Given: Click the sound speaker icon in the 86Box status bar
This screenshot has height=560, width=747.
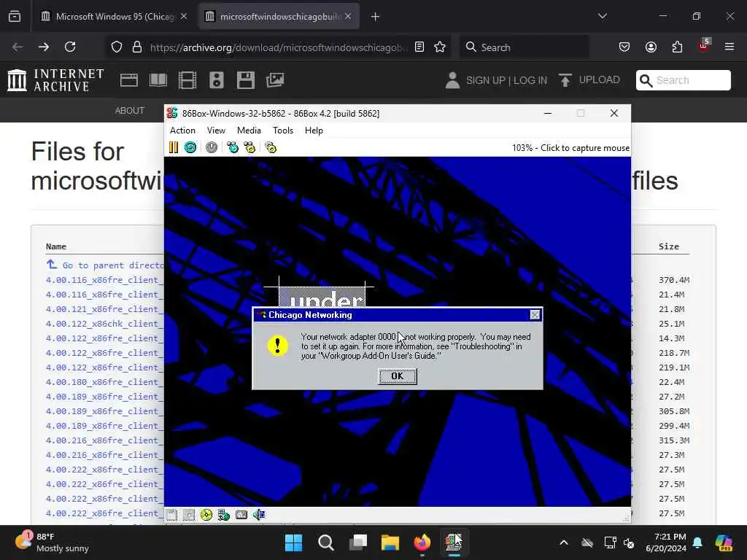Looking at the screenshot, I should [259, 515].
